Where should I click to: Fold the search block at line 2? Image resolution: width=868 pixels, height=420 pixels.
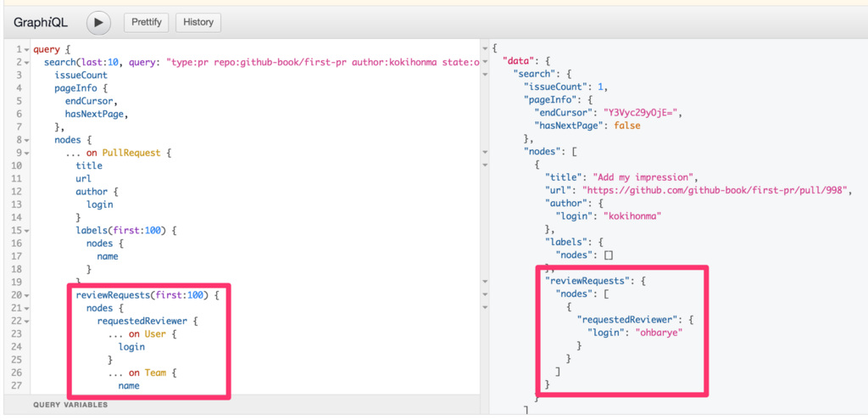click(26, 63)
